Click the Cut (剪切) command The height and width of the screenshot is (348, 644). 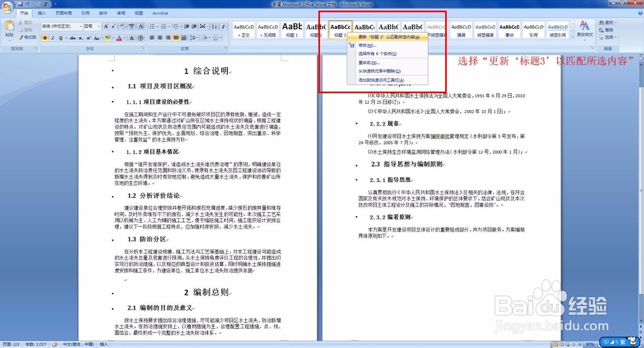point(25,23)
